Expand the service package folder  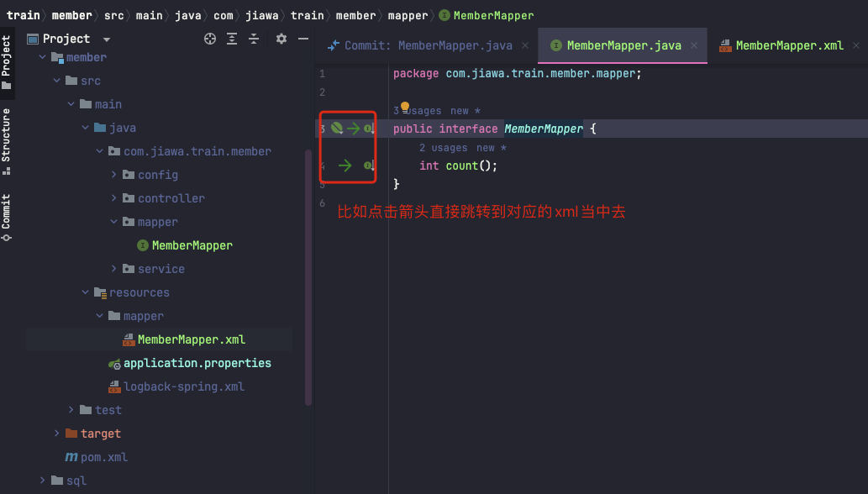(113, 269)
